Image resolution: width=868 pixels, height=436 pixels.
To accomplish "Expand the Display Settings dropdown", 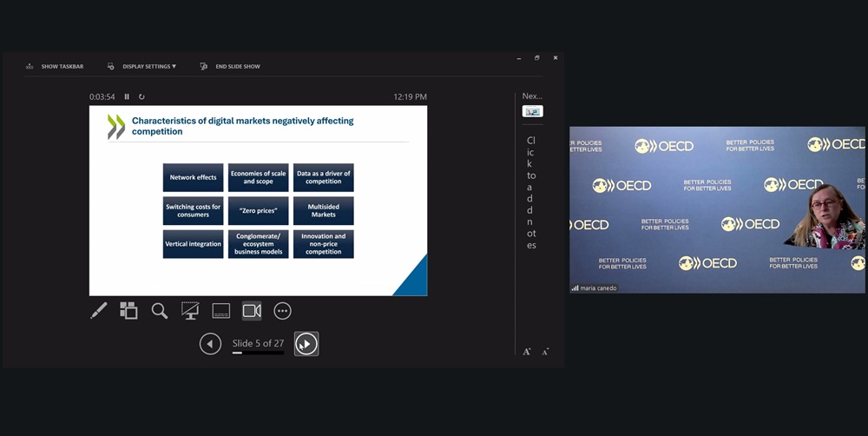I will click(x=142, y=66).
